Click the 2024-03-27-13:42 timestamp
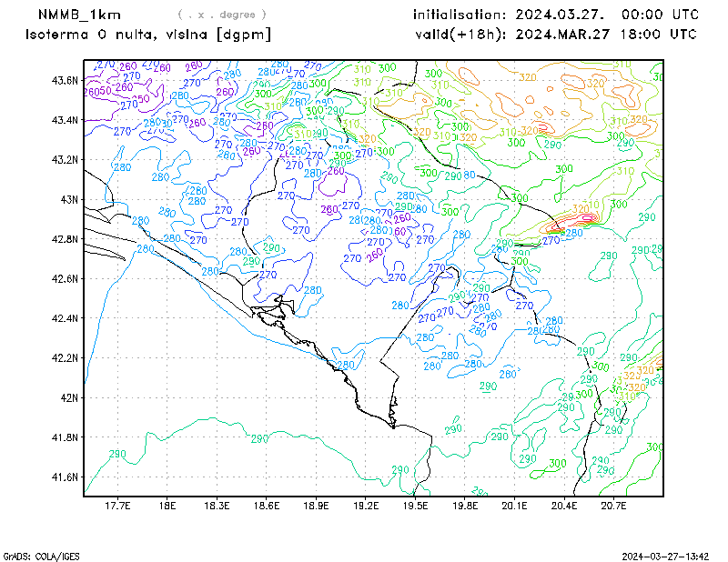The width and height of the screenshot is (728, 562). 665,557
